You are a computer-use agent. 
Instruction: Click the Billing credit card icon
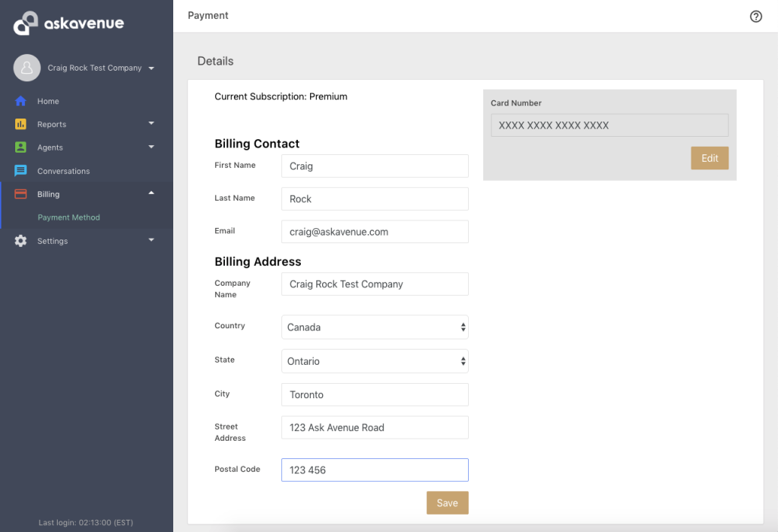click(21, 194)
